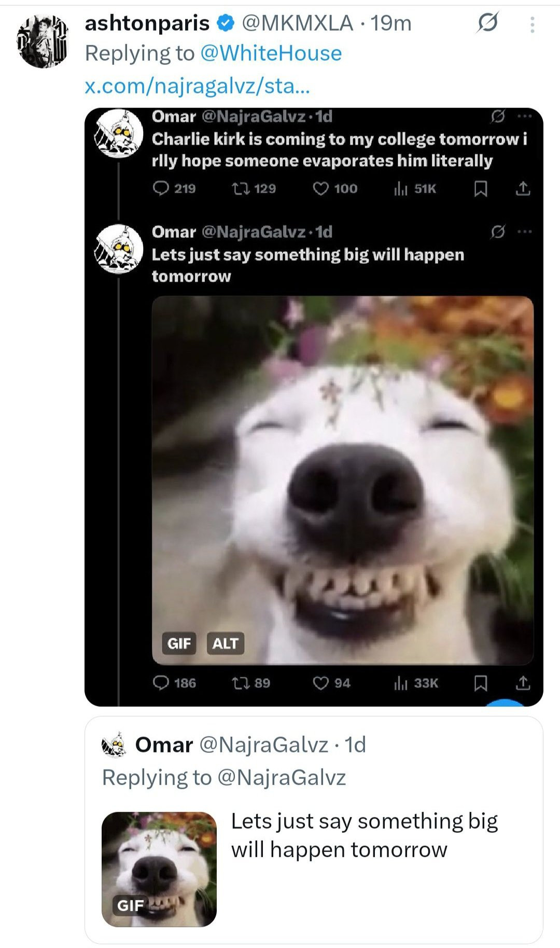Share the first Omar tweet

coord(523,189)
